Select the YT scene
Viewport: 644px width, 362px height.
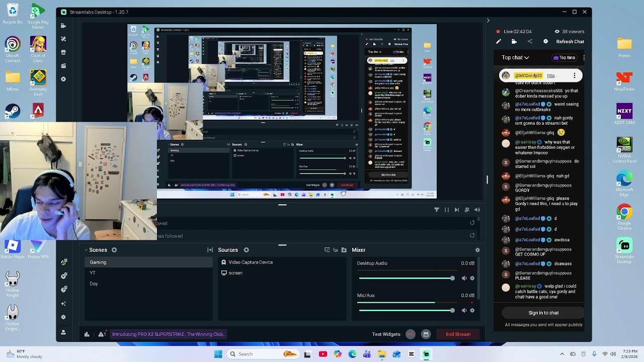point(149,273)
